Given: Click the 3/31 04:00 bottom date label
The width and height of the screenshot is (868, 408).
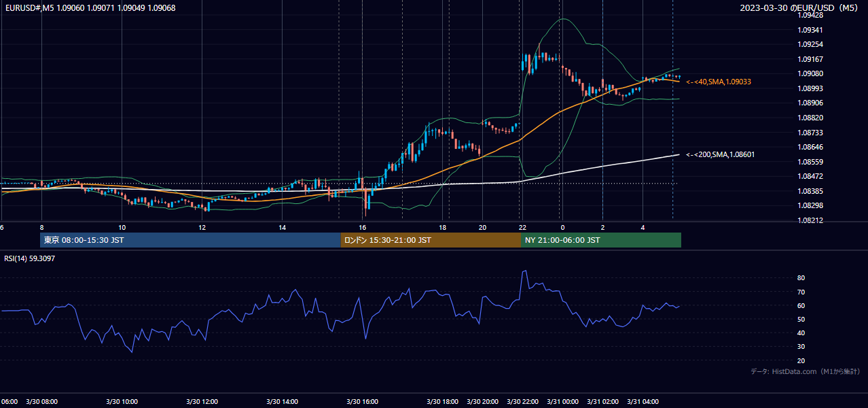Looking at the screenshot, I should coord(643,401).
